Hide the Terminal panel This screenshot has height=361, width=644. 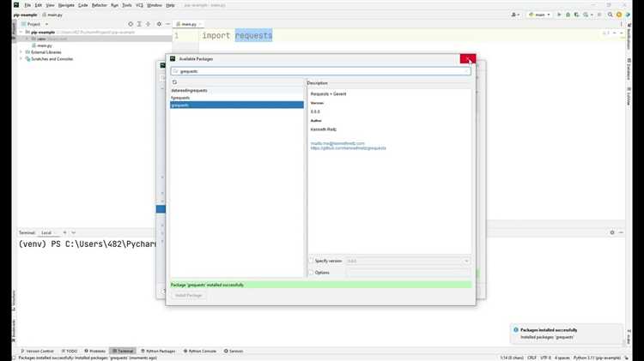pos(621,232)
